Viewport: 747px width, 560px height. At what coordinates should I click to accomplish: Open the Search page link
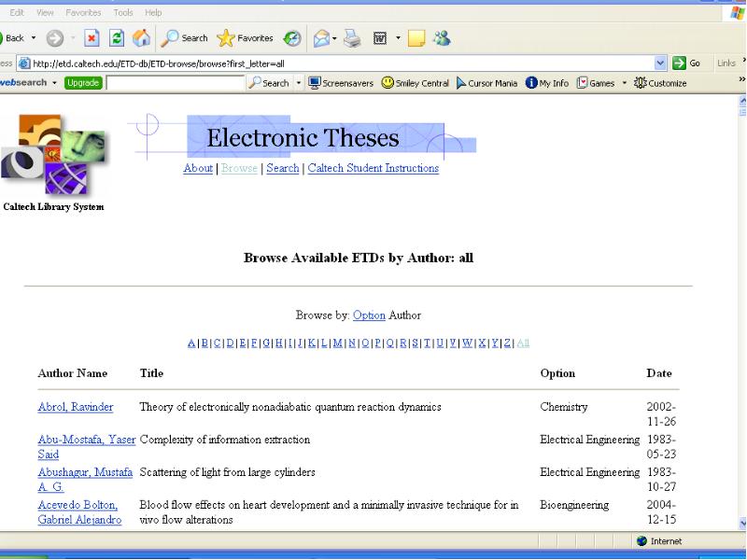click(x=283, y=168)
